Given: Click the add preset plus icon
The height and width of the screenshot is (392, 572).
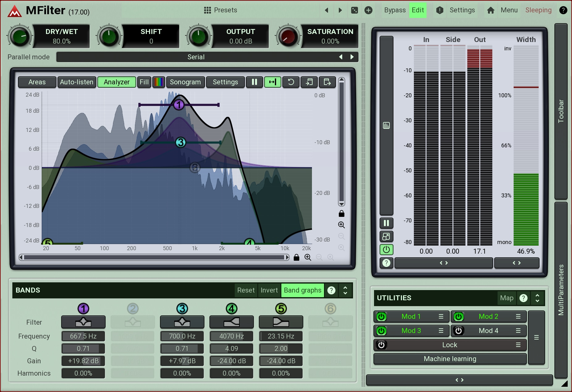Looking at the screenshot, I should click(368, 10).
